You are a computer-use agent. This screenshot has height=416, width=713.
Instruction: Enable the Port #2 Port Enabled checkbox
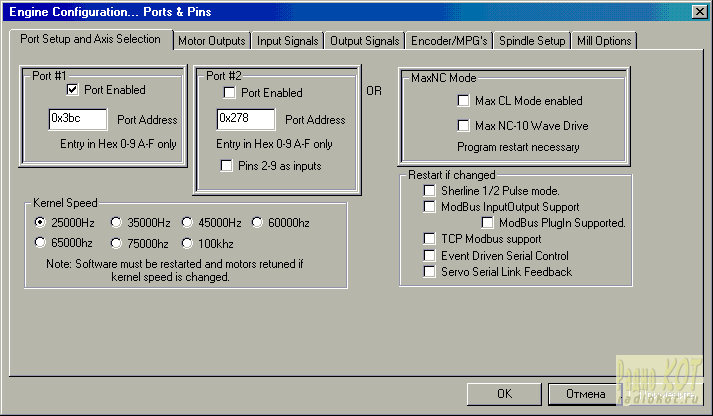229,93
